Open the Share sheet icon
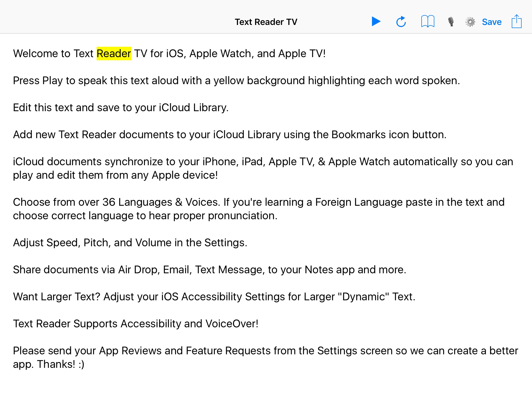 (516, 21)
